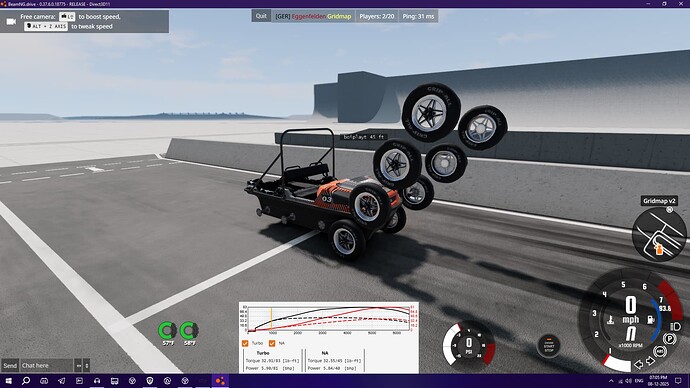The width and height of the screenshot is (690, 388).
Task: Click the Ping: 31 ms status
Action: pos(418,16)
